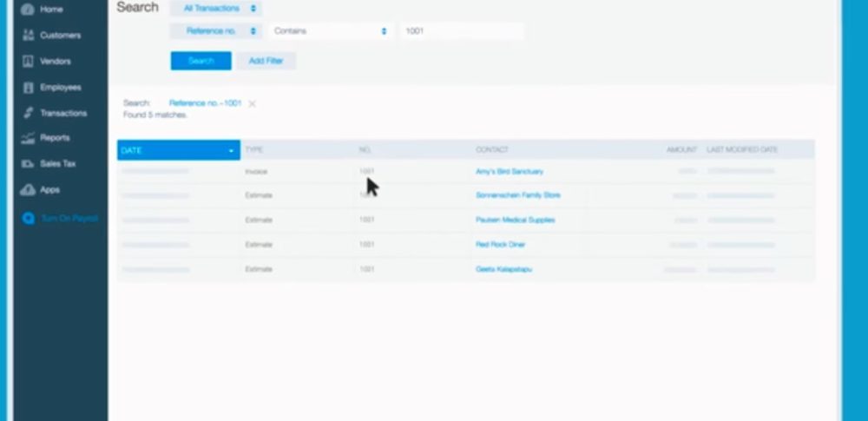
Task: Open the Contains condition dropdown
Action: (329, 31)
